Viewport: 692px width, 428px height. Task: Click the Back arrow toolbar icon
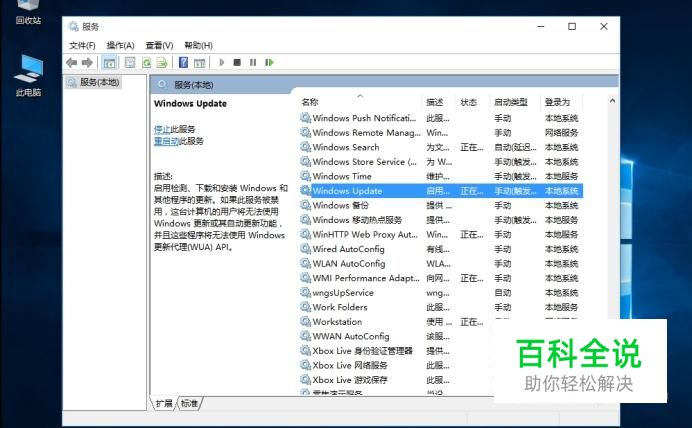point(71,63)
